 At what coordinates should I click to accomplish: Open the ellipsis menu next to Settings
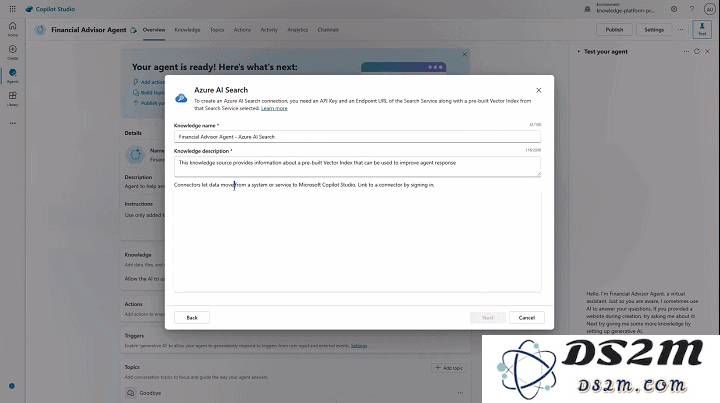pos(681,30)
